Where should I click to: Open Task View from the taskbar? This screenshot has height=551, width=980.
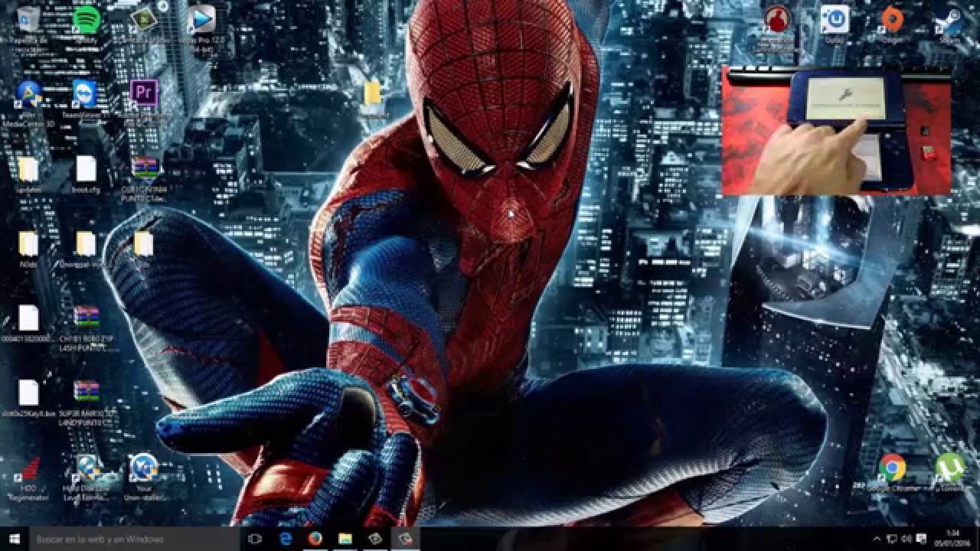click(x=255, y=539)
